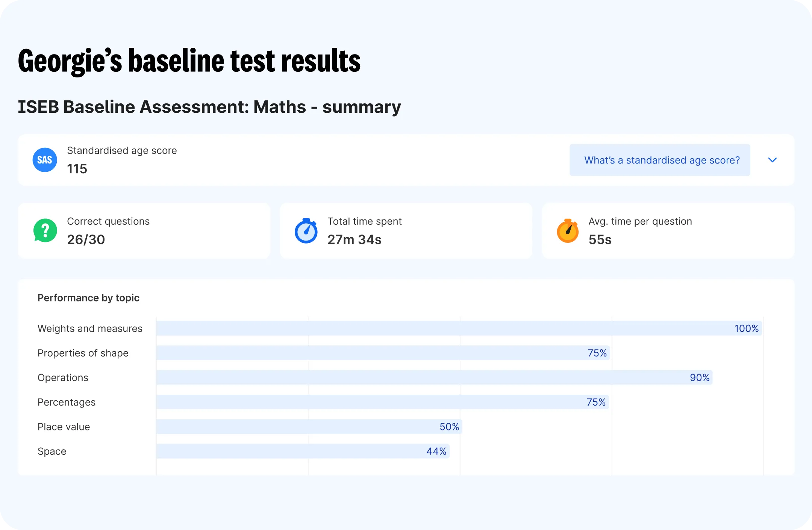Screen dimensions: 812x530
Task: Click the blue stopwatch icon
Action: click(x=306, y=231)
